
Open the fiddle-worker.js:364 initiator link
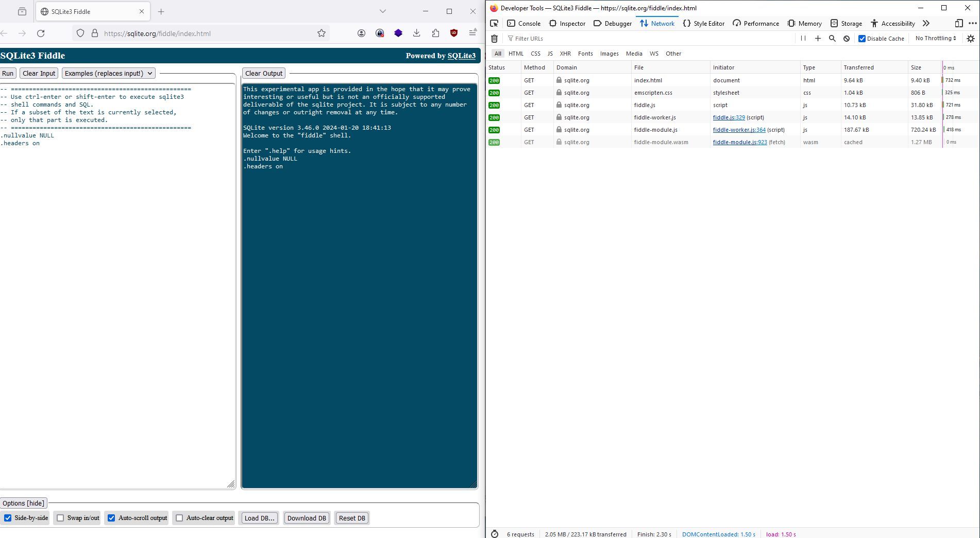[x=739, y=130]
